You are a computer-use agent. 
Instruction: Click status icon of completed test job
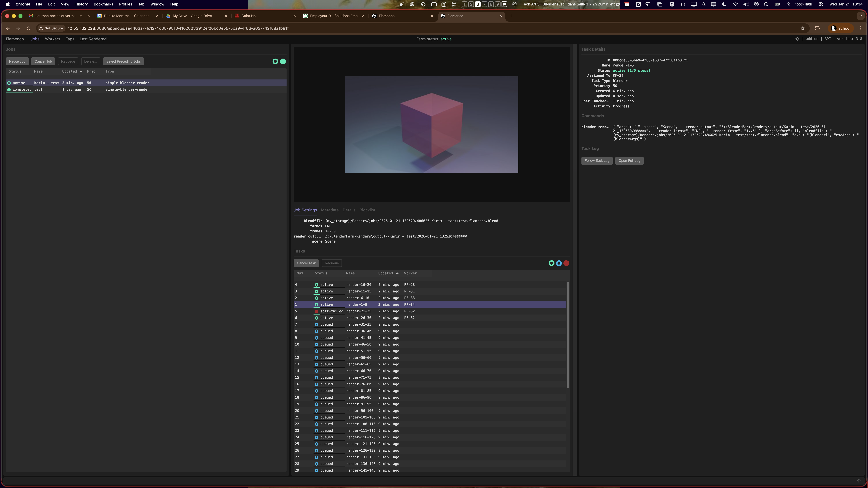pos(9,90)
